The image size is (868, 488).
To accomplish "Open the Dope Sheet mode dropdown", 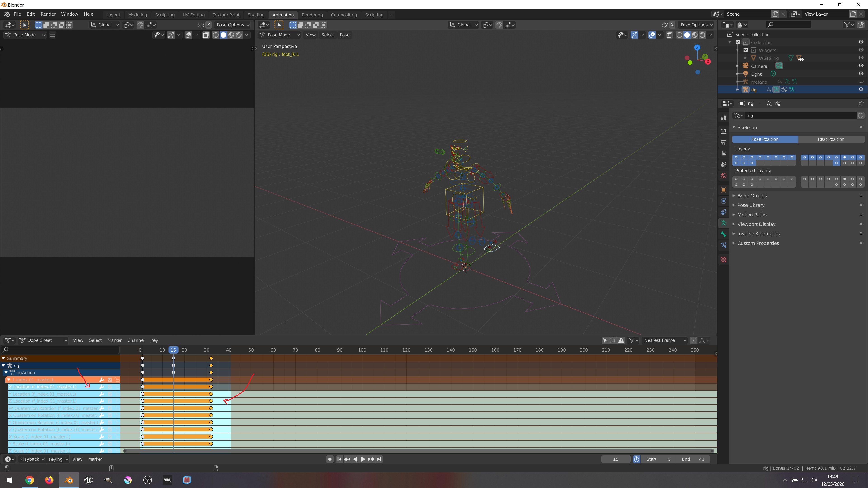I will click(43, 340).
